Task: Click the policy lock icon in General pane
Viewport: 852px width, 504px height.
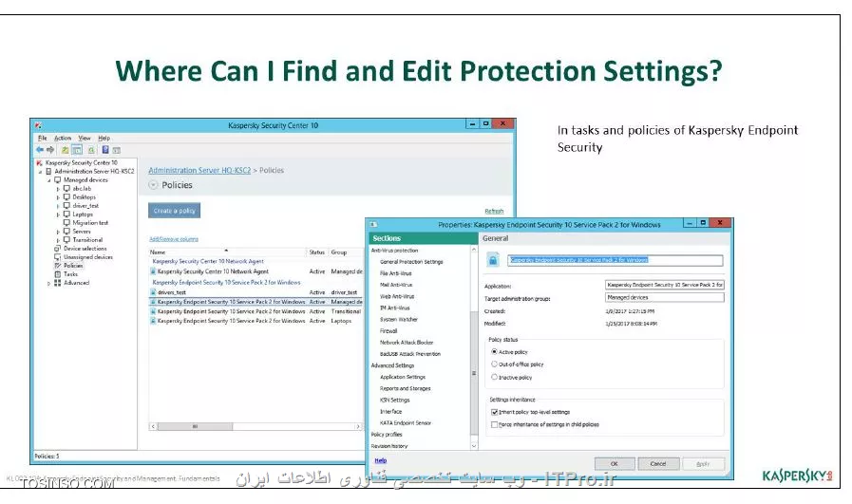Action: coord(493,260)
